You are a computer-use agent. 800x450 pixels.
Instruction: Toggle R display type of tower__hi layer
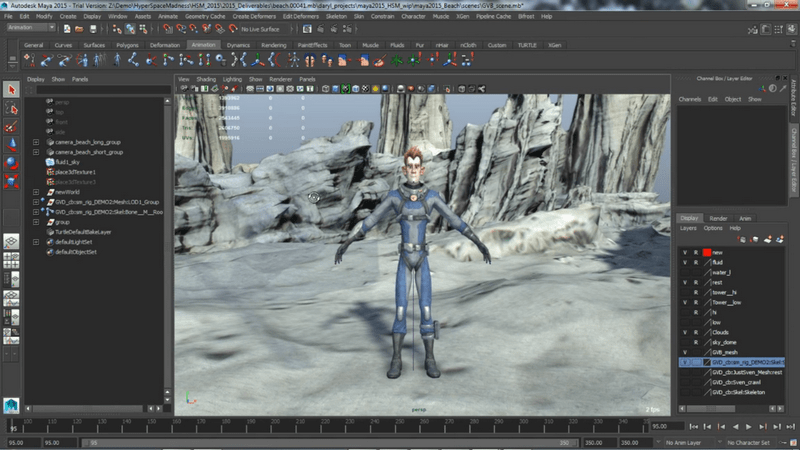(x=696, y=292)
